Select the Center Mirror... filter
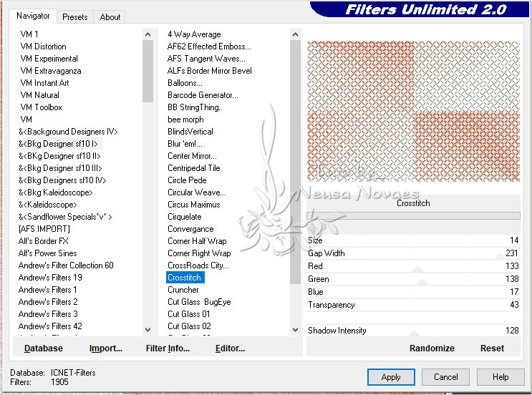 click(192, 156)
